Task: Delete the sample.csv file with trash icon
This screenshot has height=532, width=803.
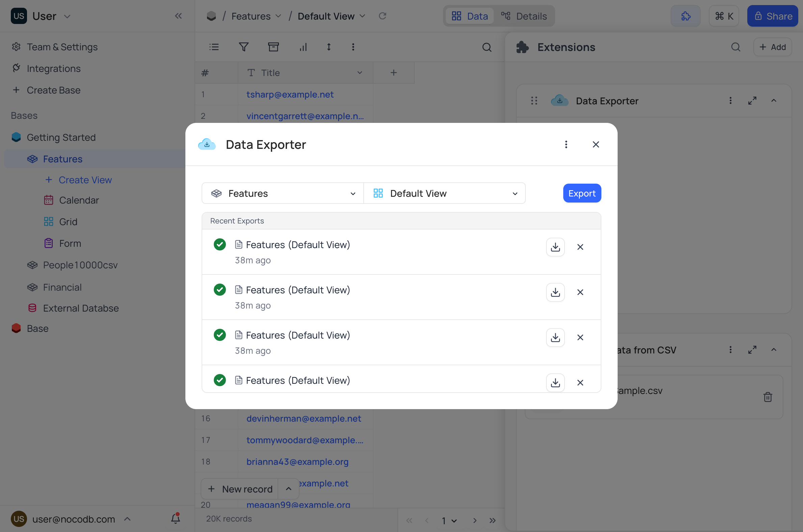Action: (768, 397)
